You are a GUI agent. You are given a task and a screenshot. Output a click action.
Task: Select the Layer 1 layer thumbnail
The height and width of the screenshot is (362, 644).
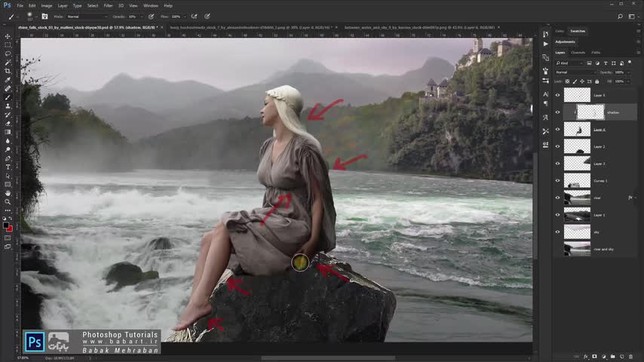(x=577, y=215)
